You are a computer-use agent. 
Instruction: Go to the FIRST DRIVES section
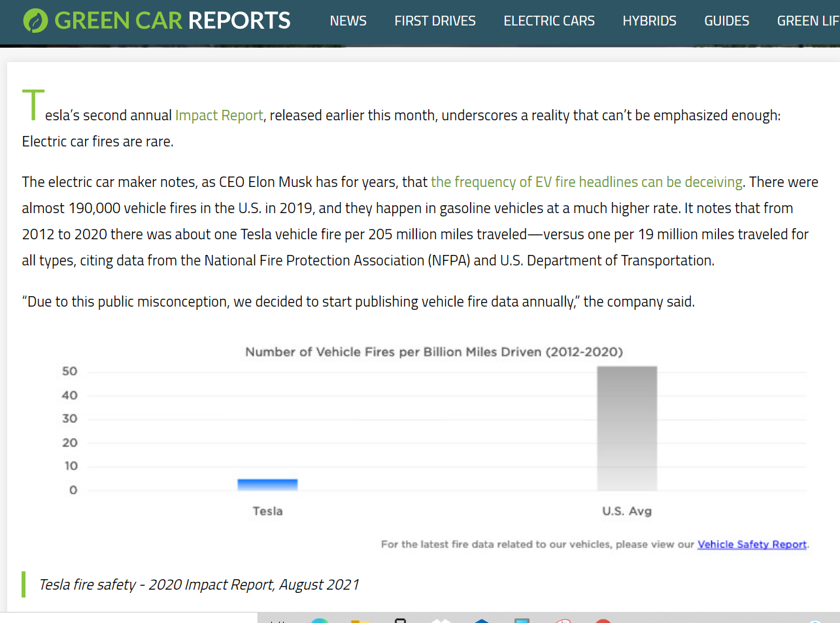[x=435, y=21]
